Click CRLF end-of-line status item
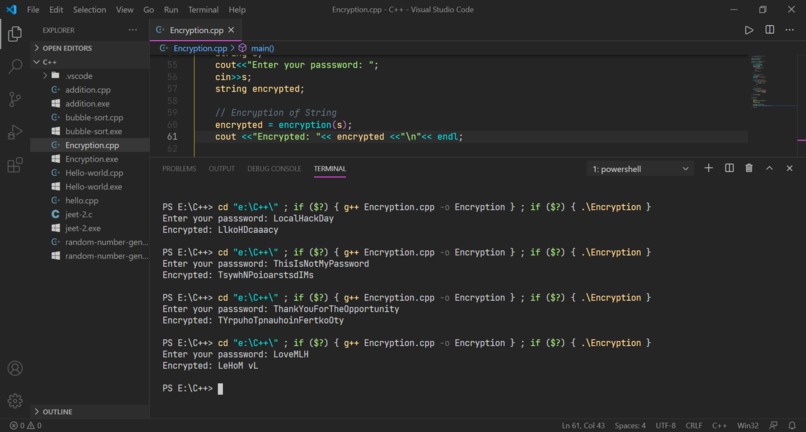The height and width of the screenshot is (432, 806). point(694,426)
